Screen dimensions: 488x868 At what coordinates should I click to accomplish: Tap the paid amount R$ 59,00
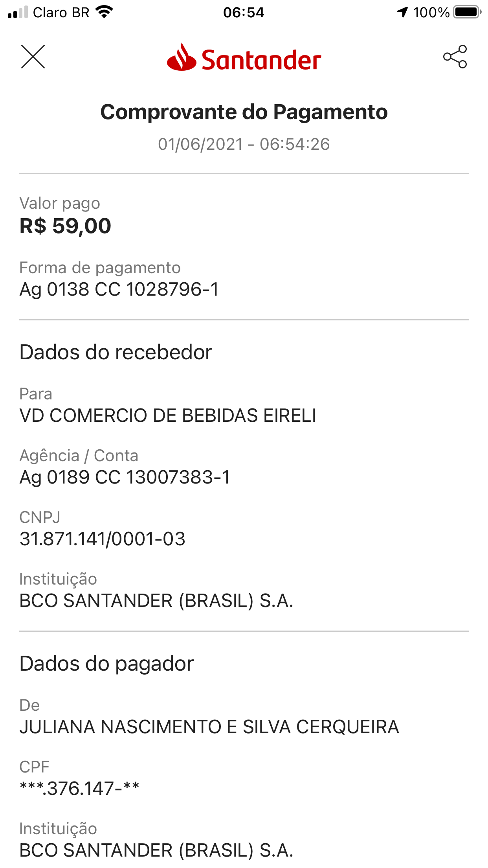66,226
